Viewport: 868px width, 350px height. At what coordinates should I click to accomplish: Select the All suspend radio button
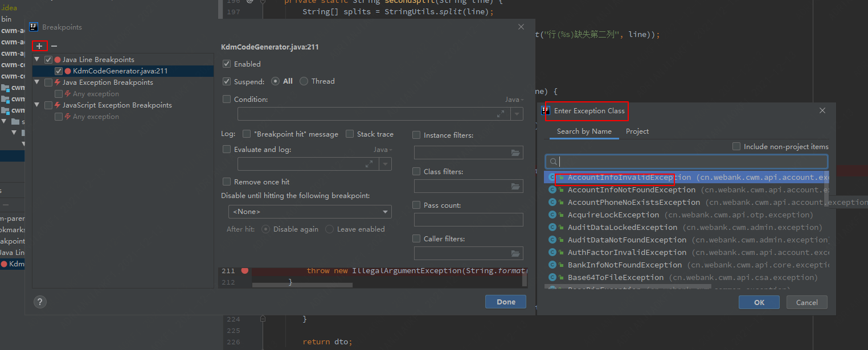coord(276,81)
